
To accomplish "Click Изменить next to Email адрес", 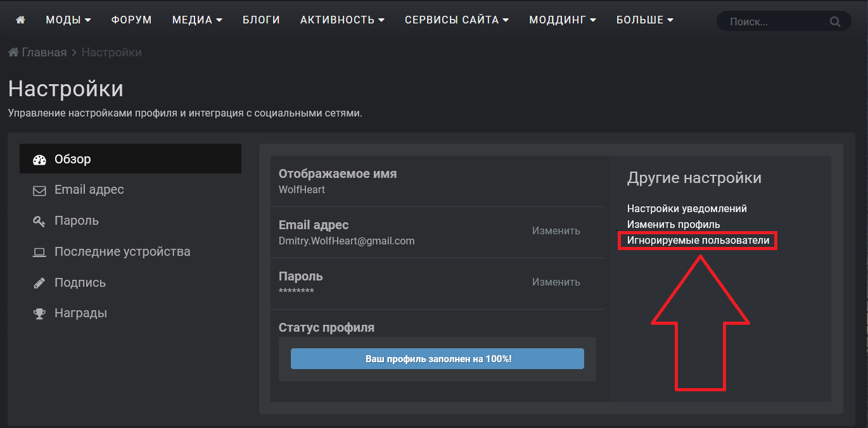I will coord(556,231).
